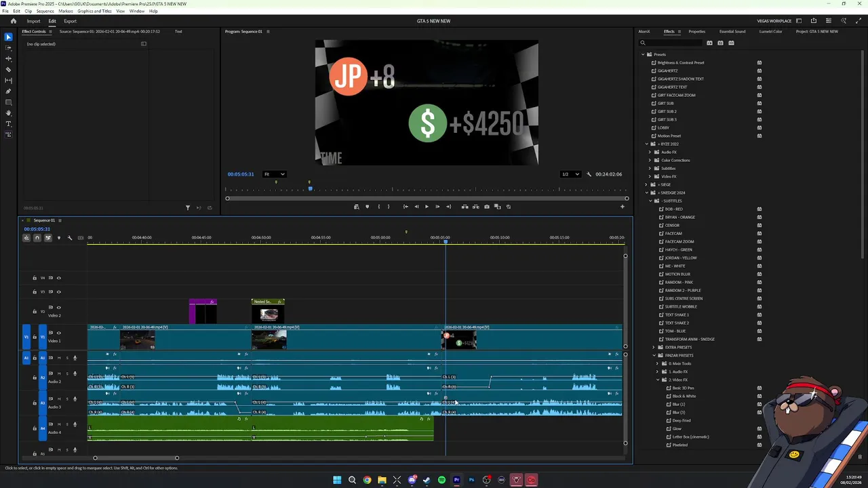Viewport: 868px width, 488px height.
Task: Expand the + SIEGE folder
Action: click(x=647, y=184)
